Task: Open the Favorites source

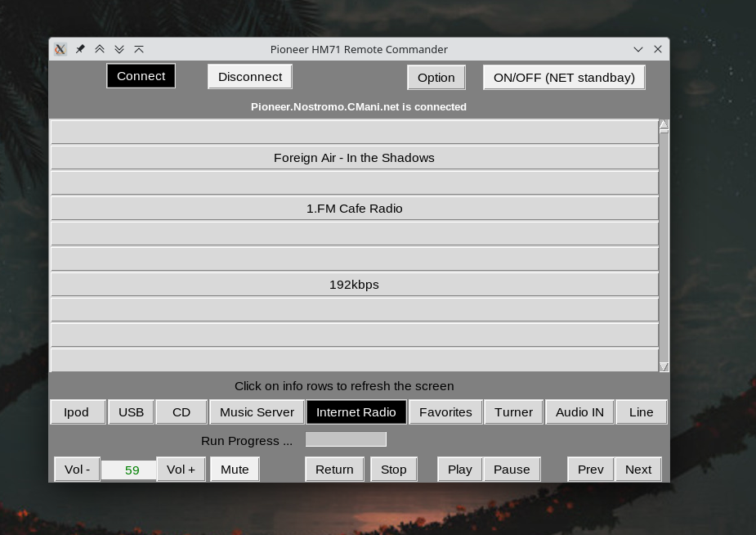Action: tap(445, 412)
